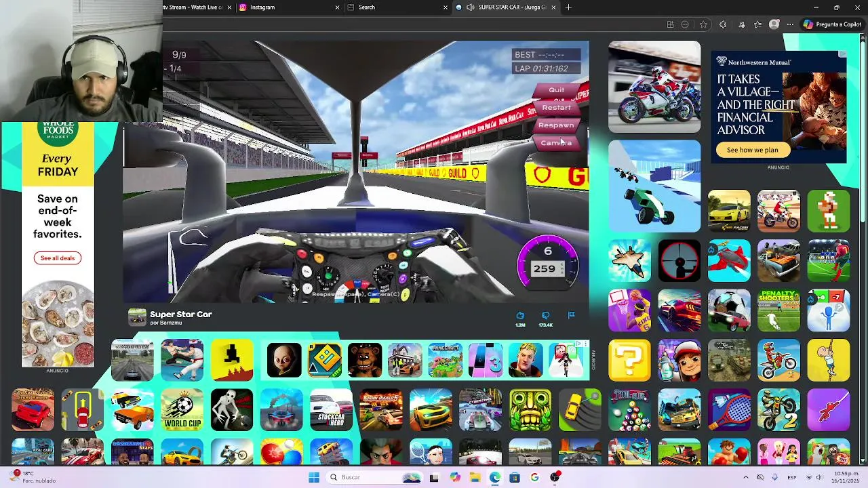The height and width of the screenshot is (488, 868).
Task: Open the basketball dunk game icon
Action: click(629, 310)
